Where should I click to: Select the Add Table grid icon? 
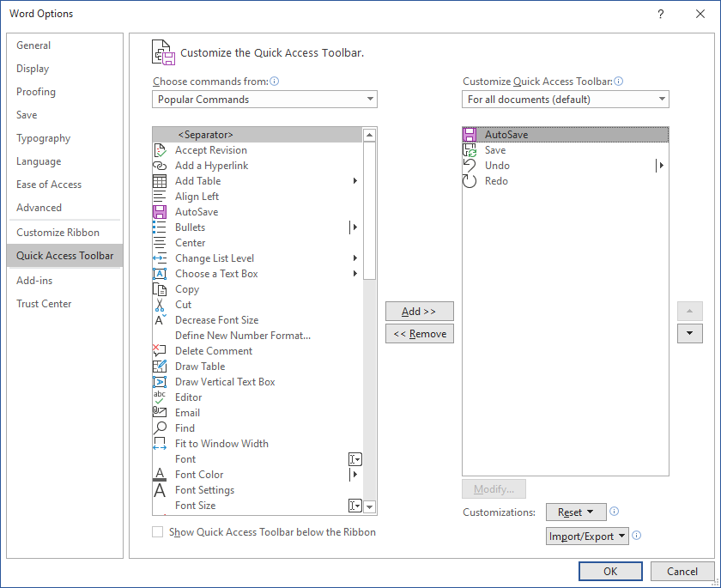(160, 181)
